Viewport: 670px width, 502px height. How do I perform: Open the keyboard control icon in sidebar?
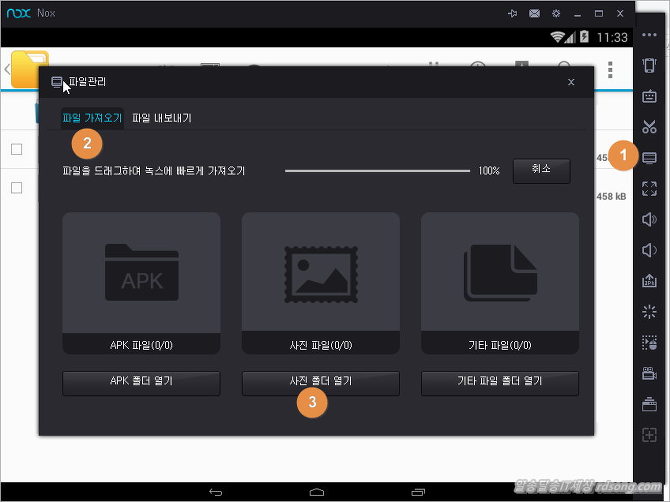649,96
